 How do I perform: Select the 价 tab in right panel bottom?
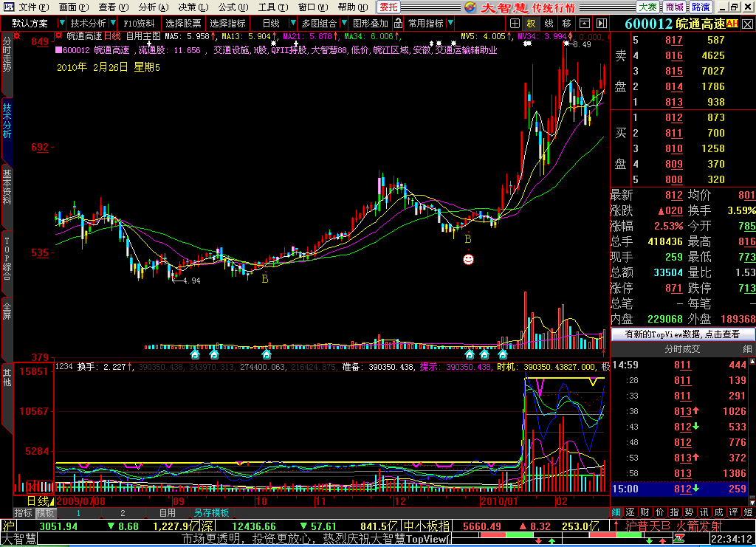tap(660, 512)
